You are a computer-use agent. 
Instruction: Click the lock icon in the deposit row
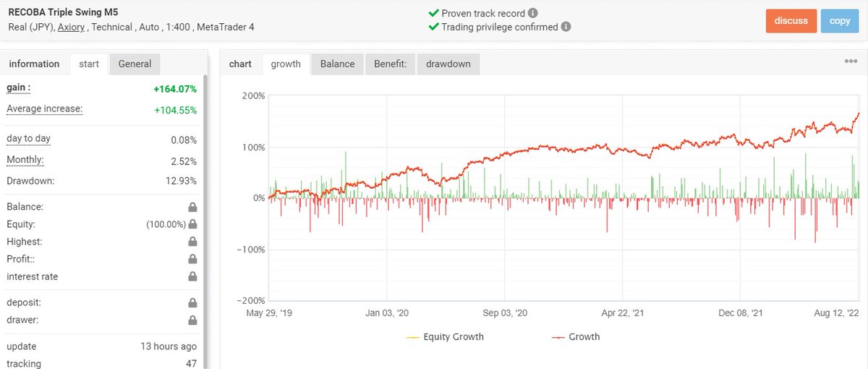tap(192, 302)
